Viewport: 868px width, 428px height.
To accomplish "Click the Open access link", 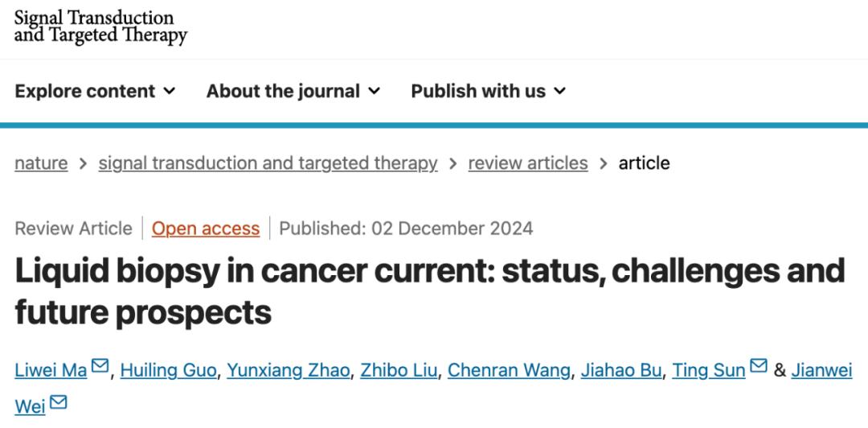I will tap(206, 228).
